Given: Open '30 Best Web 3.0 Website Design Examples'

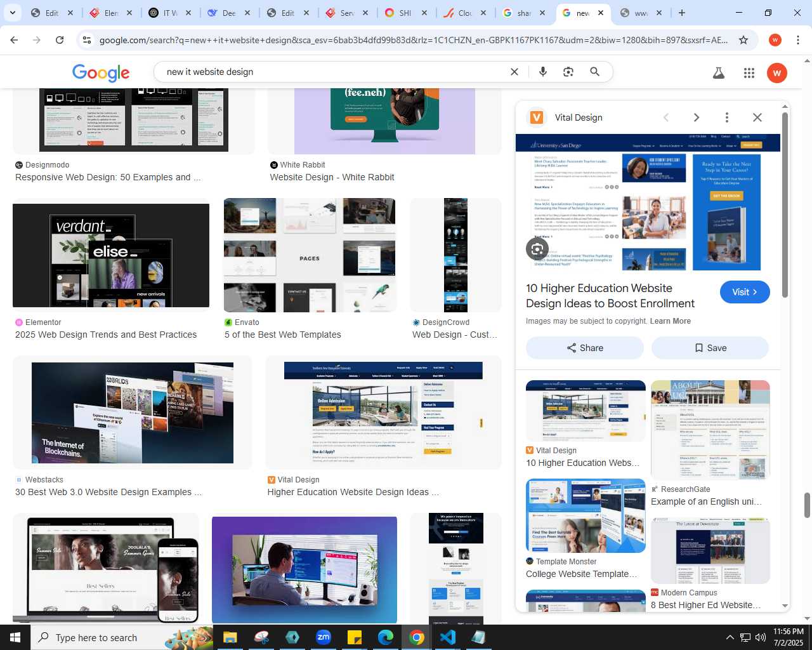Looking at the screenshot, I should pyautogui.click(x=108, y=492).
